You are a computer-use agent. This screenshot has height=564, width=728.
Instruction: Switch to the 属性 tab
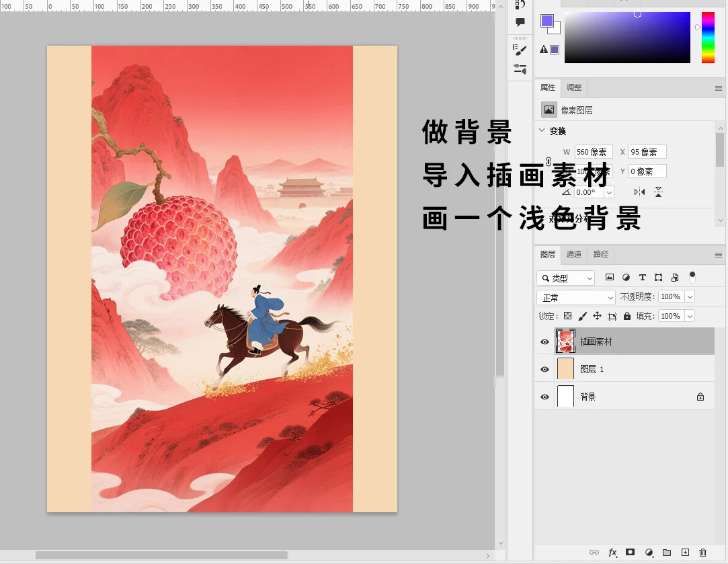tap(548, 87)
